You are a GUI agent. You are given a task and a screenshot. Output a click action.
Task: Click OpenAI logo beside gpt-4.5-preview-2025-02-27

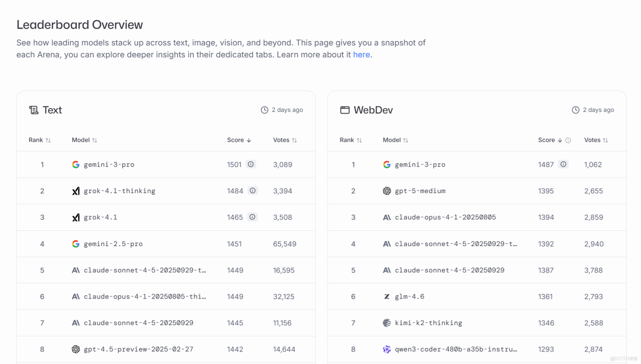coord(76,349)
